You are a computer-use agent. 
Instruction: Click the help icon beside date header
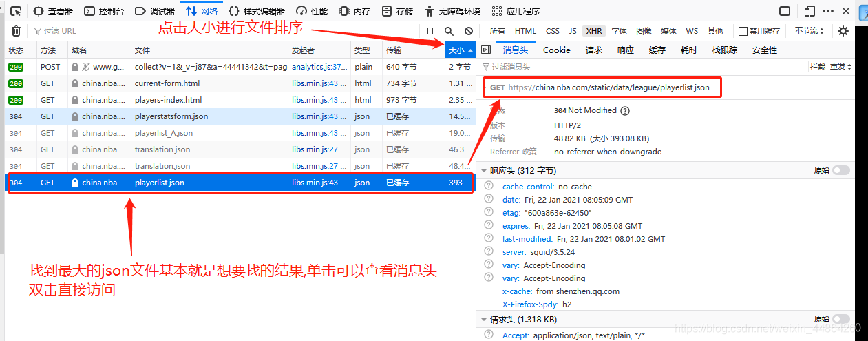click(489, 199)
